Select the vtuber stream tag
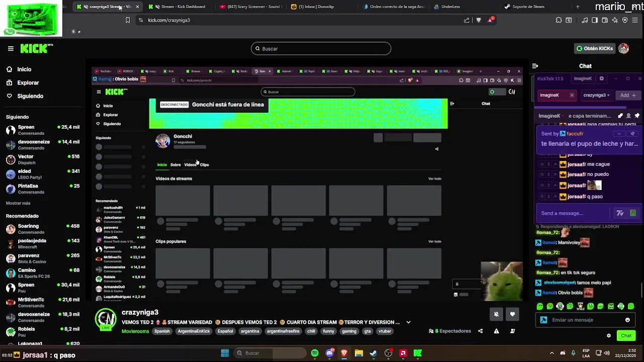644x362 pixels. click(385, 331)
